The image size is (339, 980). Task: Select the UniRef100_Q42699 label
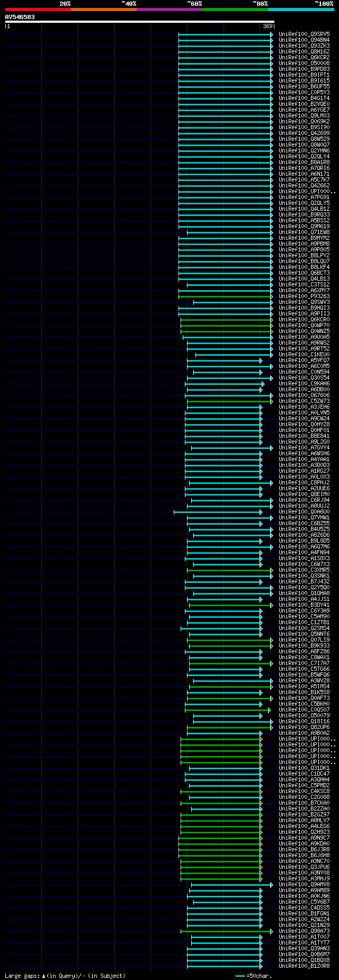[304, 133]
